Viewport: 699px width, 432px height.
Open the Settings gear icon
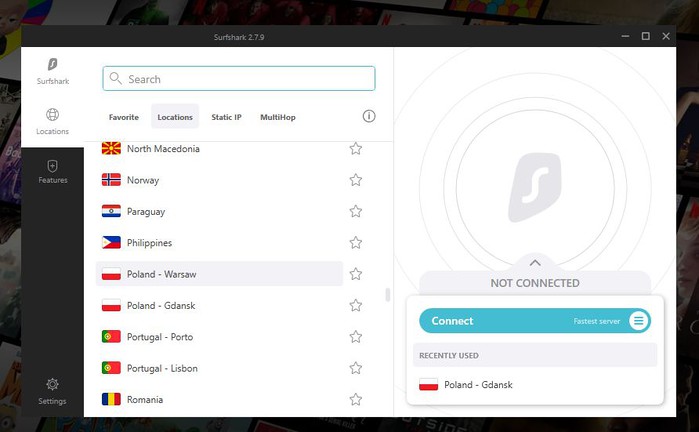pos(52,384)
